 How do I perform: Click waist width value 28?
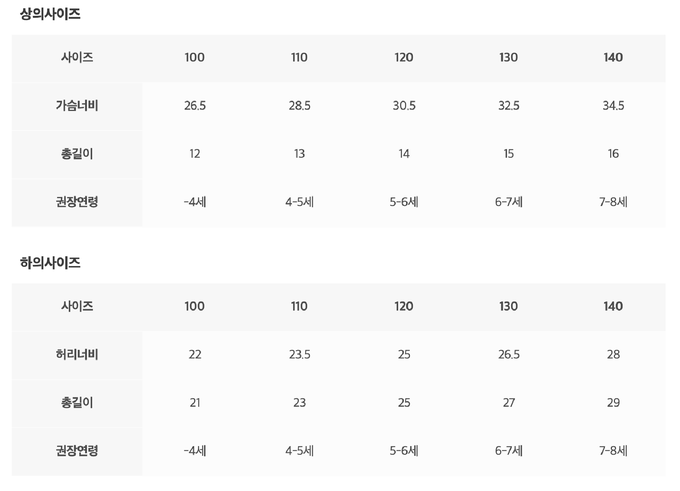pyautogui.click(x=613, y=355)
